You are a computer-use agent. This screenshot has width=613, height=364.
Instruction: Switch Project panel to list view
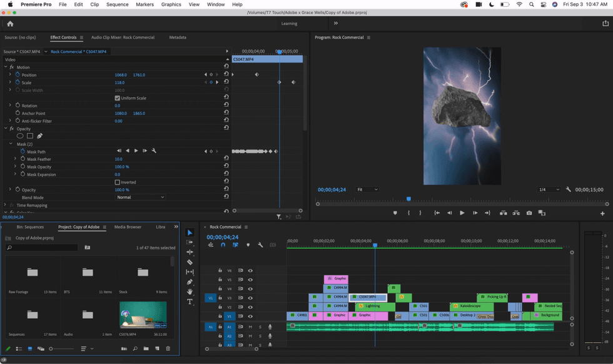point(19,348)
